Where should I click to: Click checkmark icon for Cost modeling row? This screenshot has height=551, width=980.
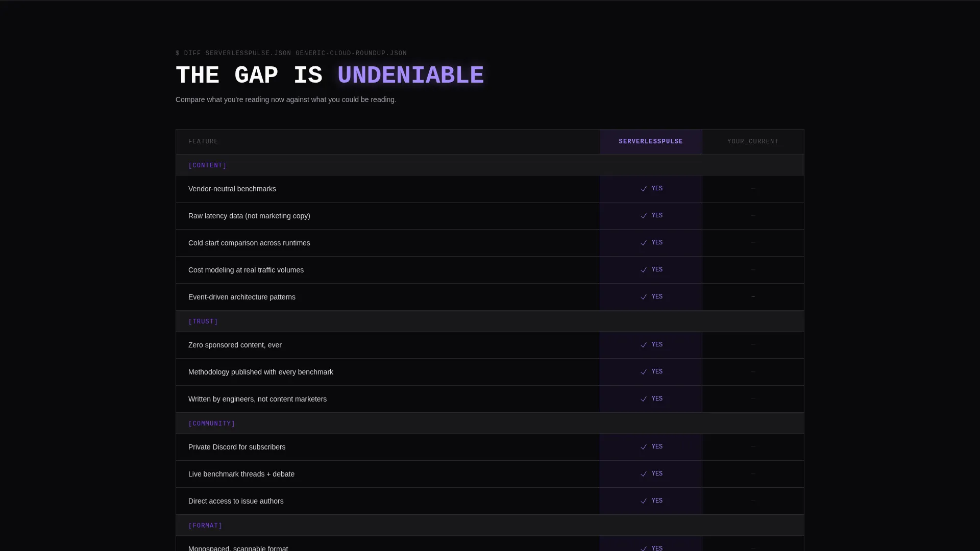[644, 270]
